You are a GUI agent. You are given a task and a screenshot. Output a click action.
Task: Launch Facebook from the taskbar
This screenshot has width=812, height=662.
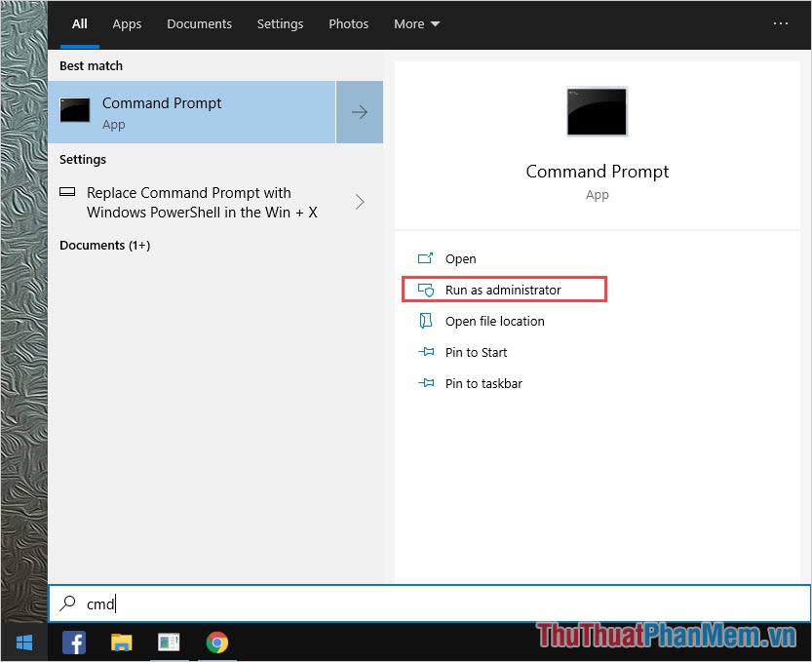tap(74, 643)
